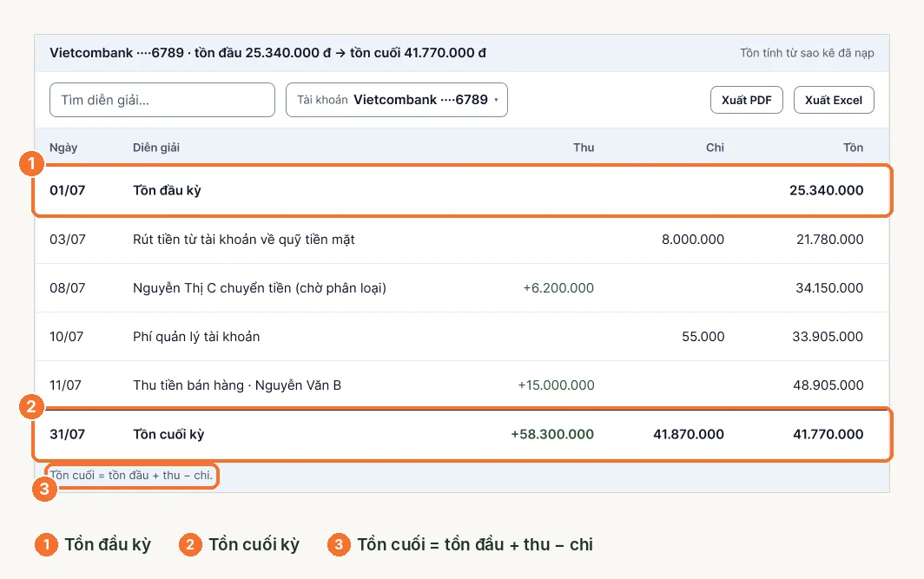
Task: Click the 'Tồn tính từ sao kê đã nạp' note
Action: tap(807, 53)
